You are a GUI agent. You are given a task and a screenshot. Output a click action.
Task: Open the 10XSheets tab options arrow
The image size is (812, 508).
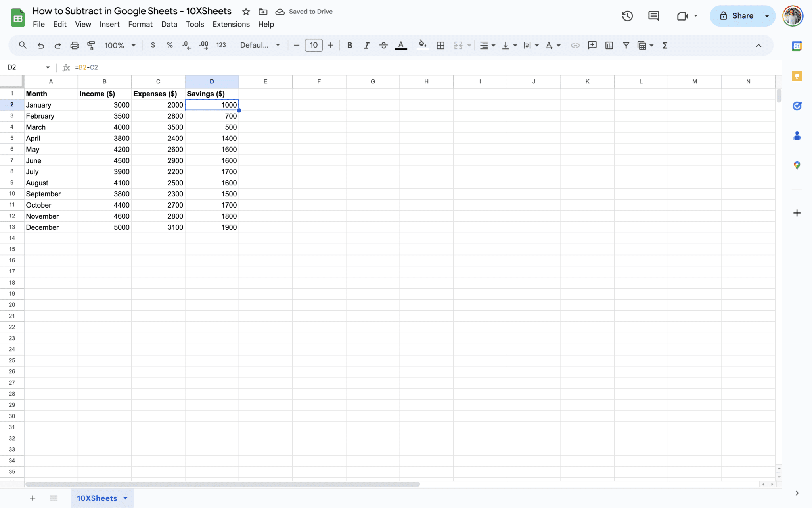[126, 498]
